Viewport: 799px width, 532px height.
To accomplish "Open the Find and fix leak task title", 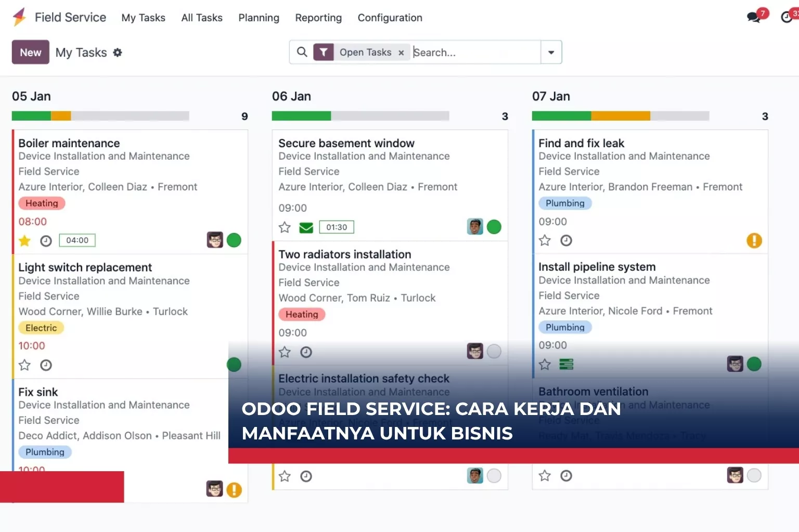I will pyautogui.click(x=581, y=143).
